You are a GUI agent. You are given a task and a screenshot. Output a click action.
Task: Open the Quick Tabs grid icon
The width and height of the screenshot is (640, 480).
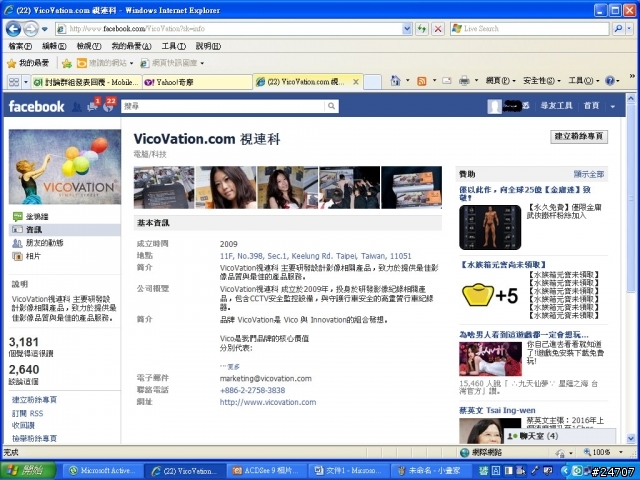(x=13, y=82)
